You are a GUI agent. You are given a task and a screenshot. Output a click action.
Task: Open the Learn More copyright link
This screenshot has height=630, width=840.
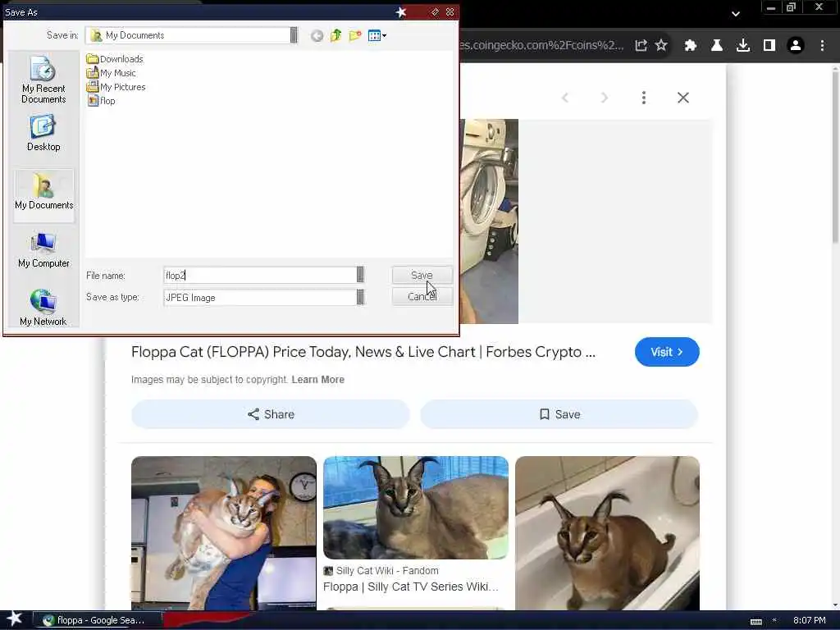pyautogui.click(x=317, y=379)
